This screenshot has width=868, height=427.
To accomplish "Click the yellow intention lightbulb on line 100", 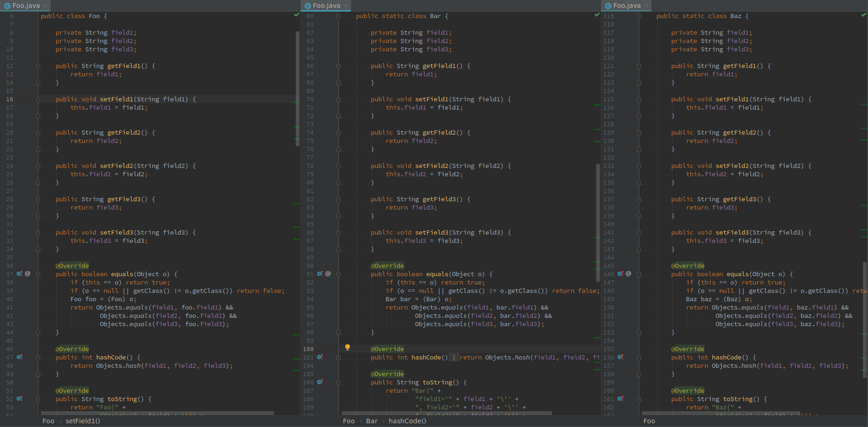I will (348, 347).
